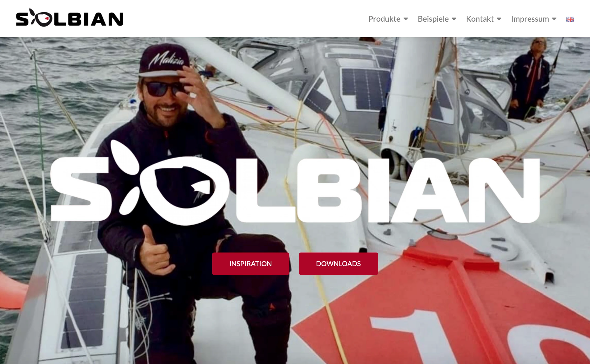The height and width of the screenshot is (364, 590).
Task: Click the sailor's thumbs-up hand in the hero image
Action: 154,253
